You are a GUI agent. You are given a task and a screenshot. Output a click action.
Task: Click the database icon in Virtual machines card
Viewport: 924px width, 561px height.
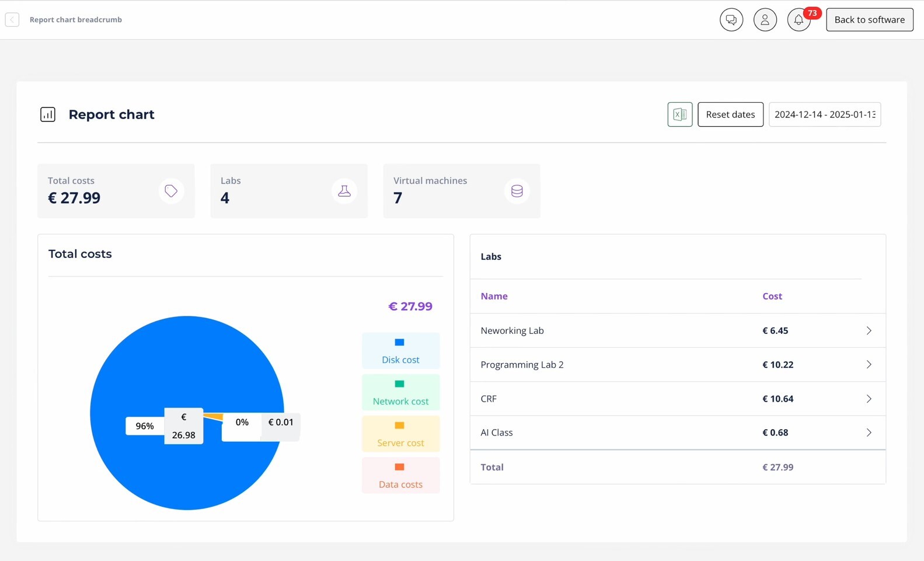coord(517,191)
